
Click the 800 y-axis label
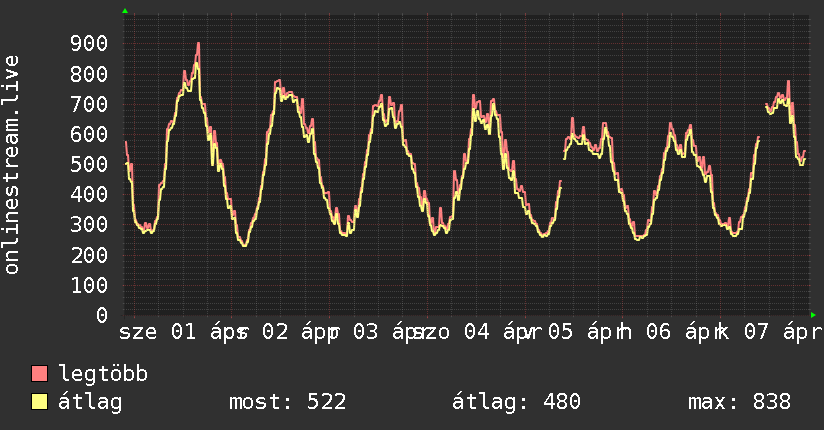89,74
